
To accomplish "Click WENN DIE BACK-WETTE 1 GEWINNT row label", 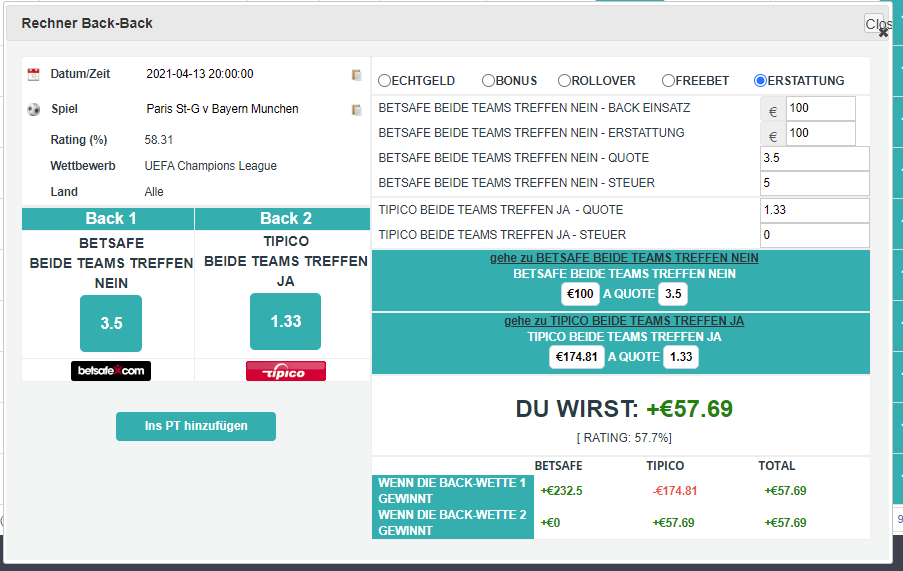I will point(453,490).
